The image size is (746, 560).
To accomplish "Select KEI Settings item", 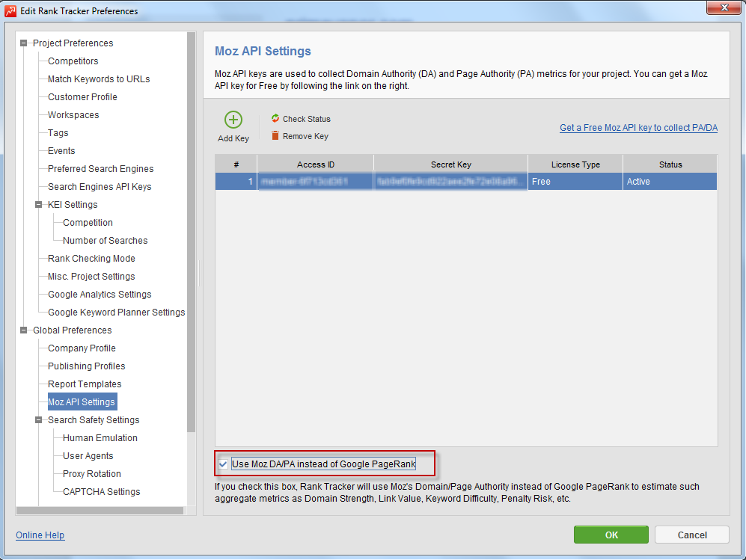I will tap(73, 205).
